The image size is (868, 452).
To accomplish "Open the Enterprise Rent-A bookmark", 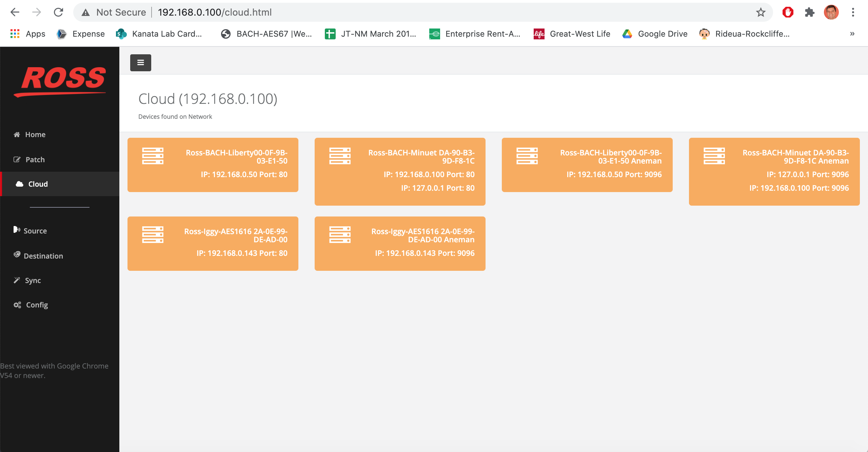I will [475, 34].
